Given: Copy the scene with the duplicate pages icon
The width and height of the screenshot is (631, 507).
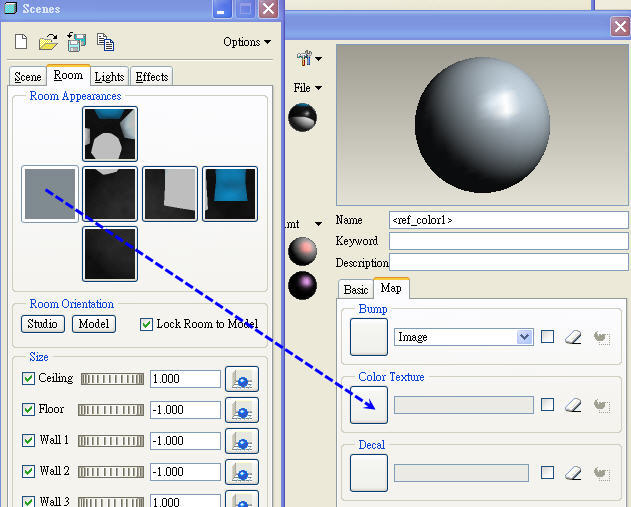Looking at the screenshot, I should tap(105, 42).
